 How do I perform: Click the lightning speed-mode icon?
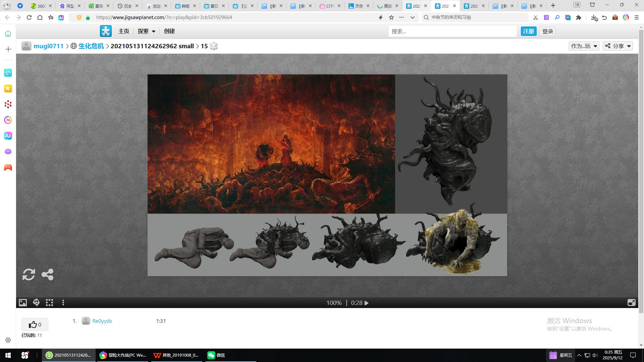click(x=381, y=17)
